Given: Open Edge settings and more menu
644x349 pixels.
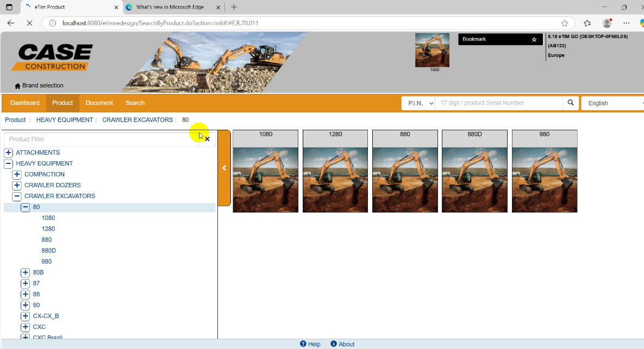Looking at the screenshot, I should click(627, 23).
